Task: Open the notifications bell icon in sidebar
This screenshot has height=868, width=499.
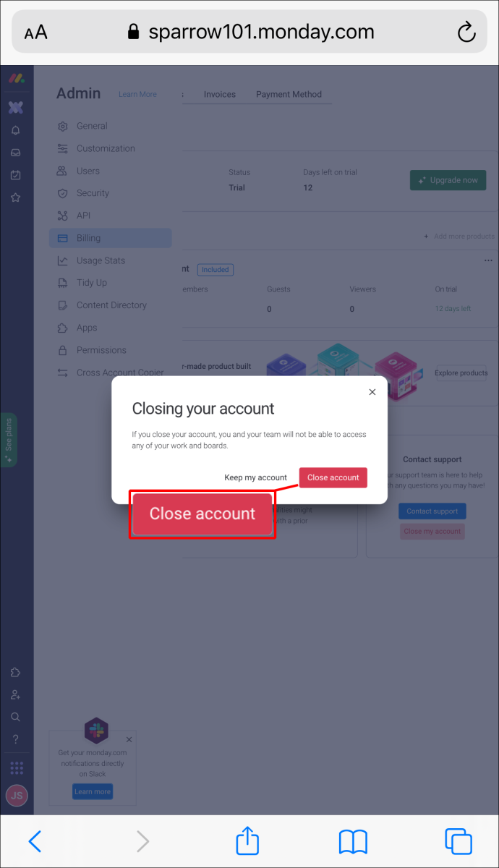Action: click(16, 130)
